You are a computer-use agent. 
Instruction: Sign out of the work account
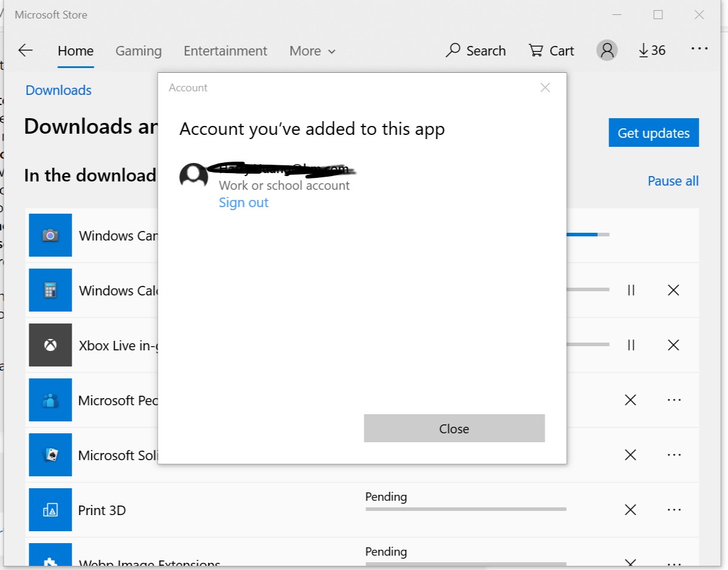tap(243, 202)
